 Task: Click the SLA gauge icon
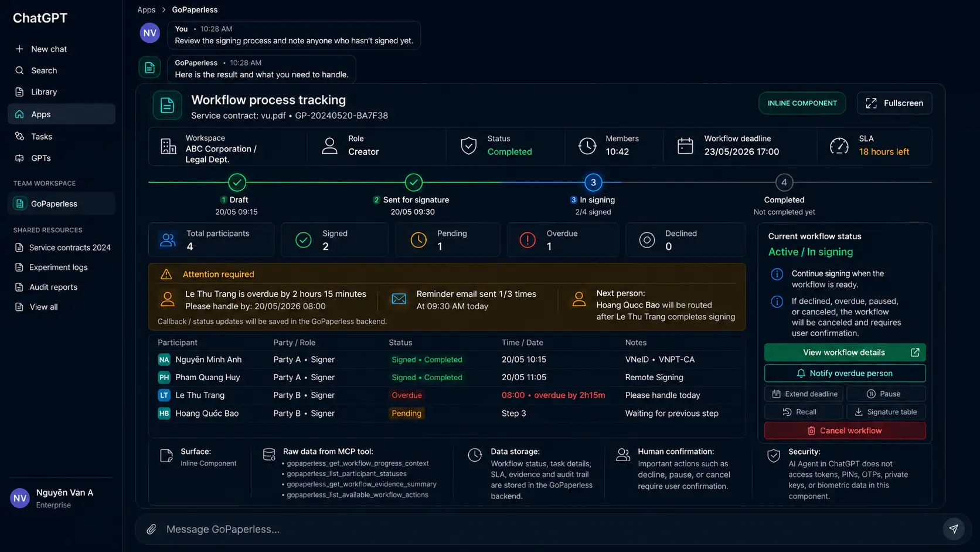(x=839, y=146)
